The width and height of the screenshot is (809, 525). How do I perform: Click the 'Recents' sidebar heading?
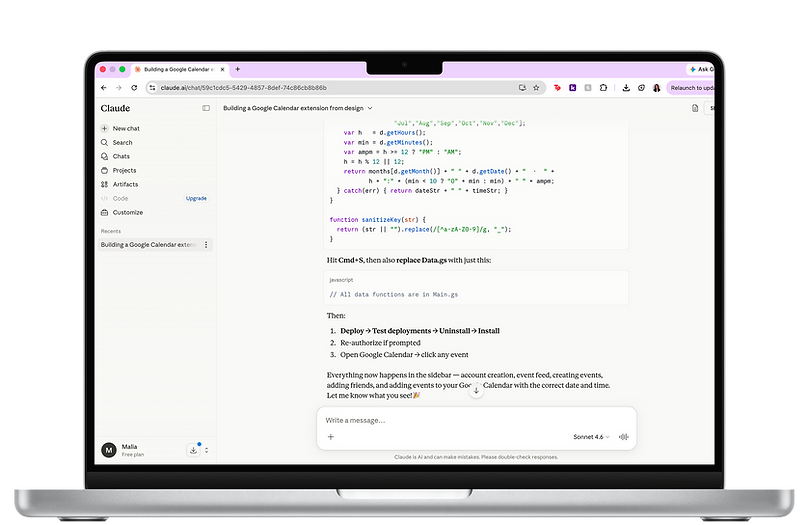[111, 231]
